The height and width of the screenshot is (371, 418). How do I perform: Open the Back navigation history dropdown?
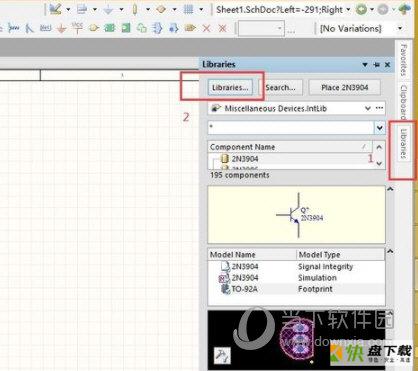(372, 9)
